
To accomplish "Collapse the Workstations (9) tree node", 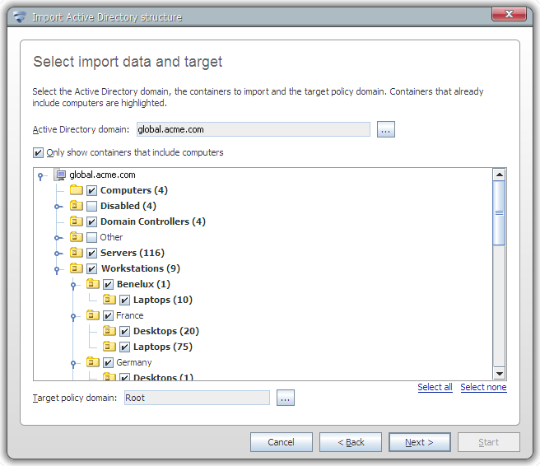I will (x=57, y=270).
